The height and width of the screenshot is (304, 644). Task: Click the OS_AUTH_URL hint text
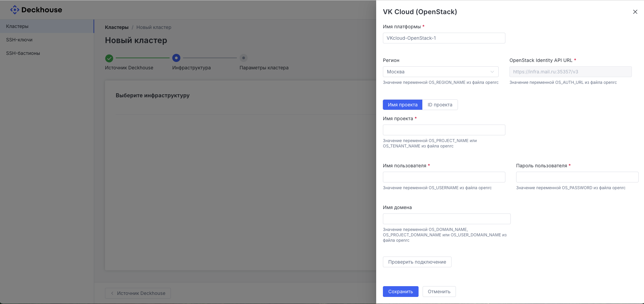pyautogui.click(x=563, y=82)
